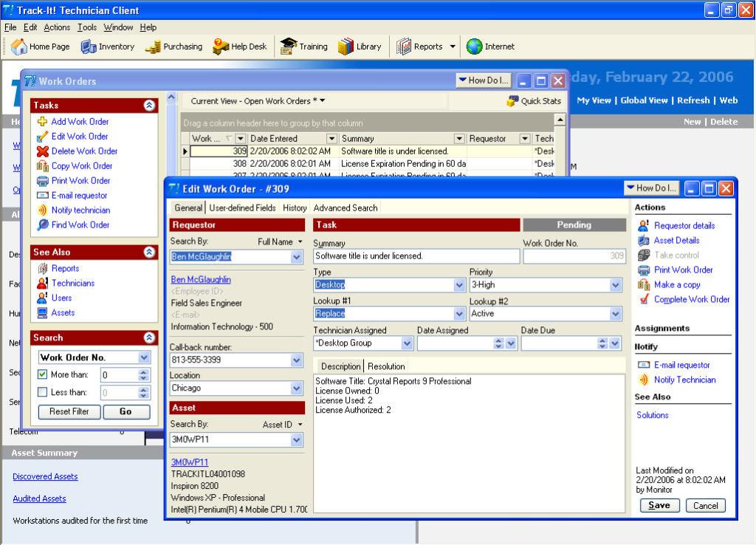
Task: Reset the search filter
Action: 69,411
